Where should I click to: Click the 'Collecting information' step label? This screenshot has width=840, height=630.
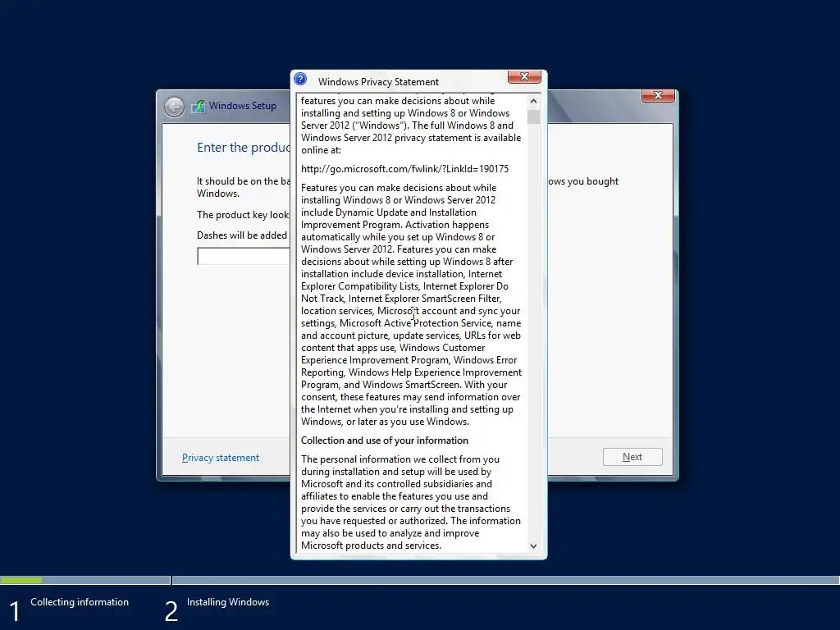[80, 601]
